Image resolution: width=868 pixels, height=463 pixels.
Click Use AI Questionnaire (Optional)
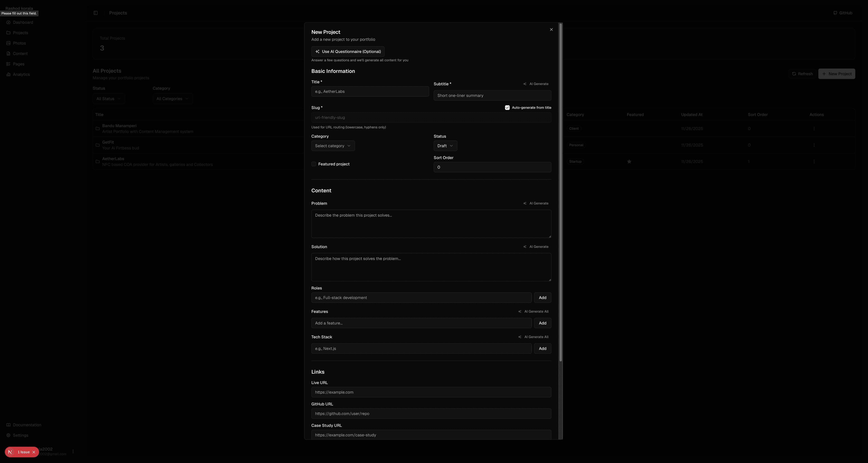coord(347,51)
